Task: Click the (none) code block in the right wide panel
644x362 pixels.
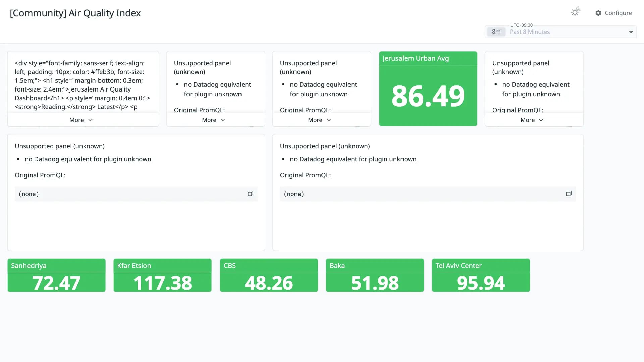Action: 428,194
